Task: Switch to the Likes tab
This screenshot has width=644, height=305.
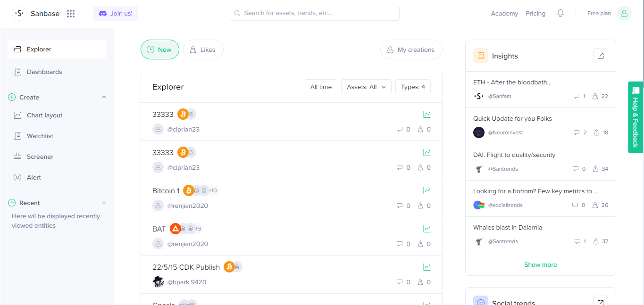Action: (x=203, y=49)
